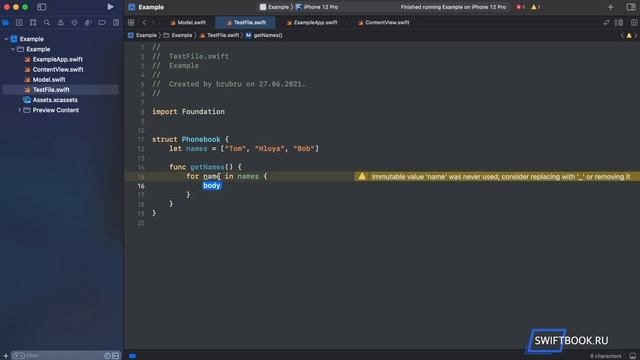Screen dimensions: 640x360
Task: Click the Example project breadcrumb in jump bar
Action: point(142,36)
